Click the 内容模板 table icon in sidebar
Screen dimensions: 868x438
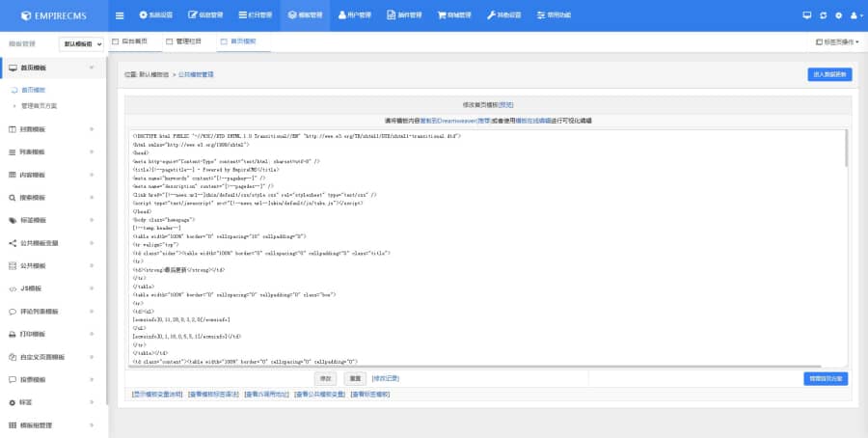13,175
